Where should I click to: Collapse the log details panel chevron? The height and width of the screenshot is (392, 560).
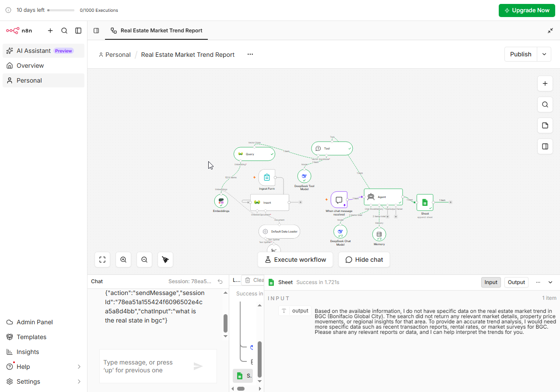550,282
